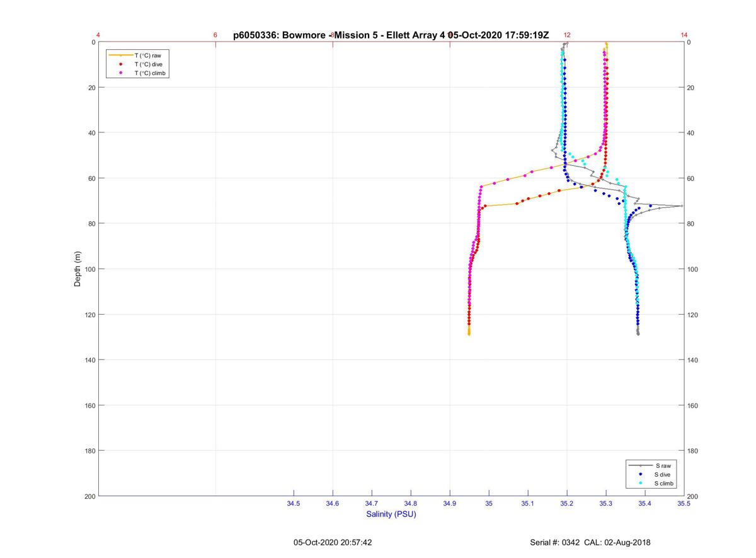756x558 pixels.
Task: Click the 35.2 salinity tick label
Action: [x=567, y=503]
